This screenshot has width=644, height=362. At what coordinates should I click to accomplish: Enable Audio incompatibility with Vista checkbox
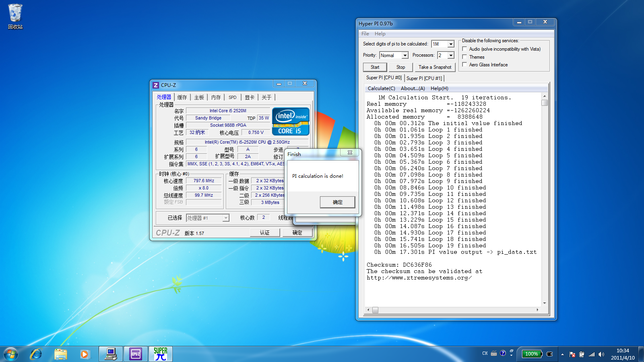(x=464, y=49)
